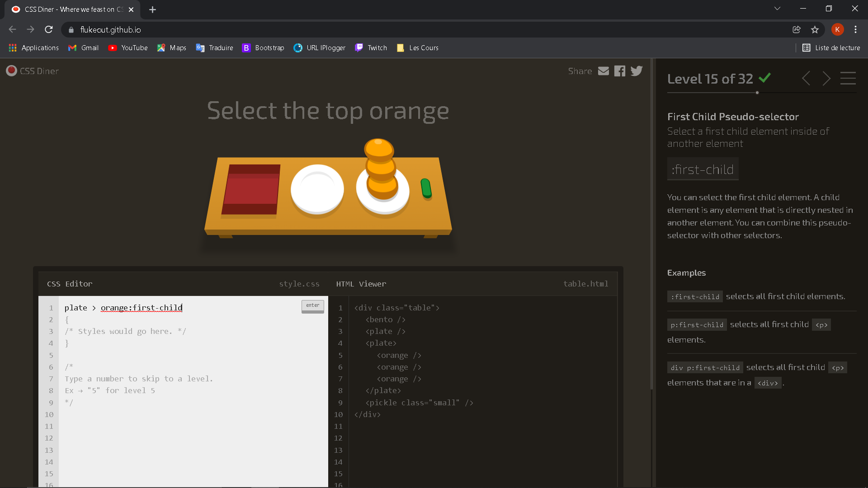868x488 pixels.
Task: Click the Select the top orange heading
Action: (x=328, y=111)
